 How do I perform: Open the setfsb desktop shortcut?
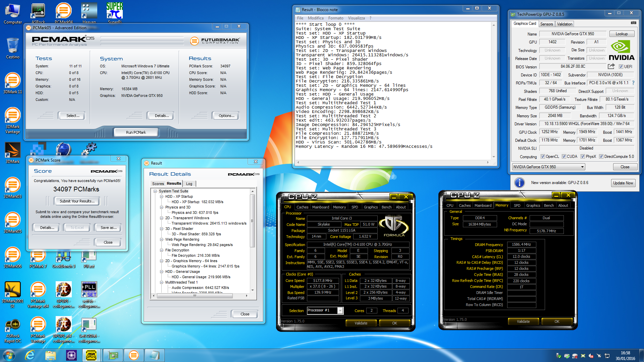pos(89,294)
